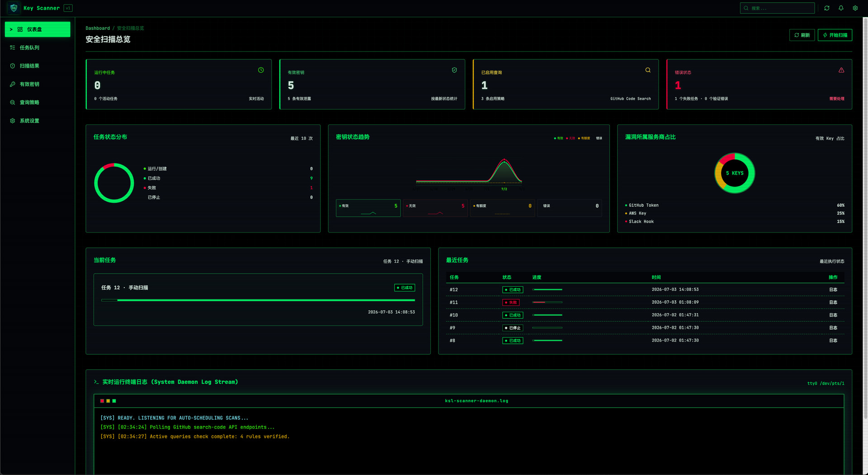Click the clock icon on 运行中任务 card
This screenshot has width=868, height=475.
(x=261, y=70)
